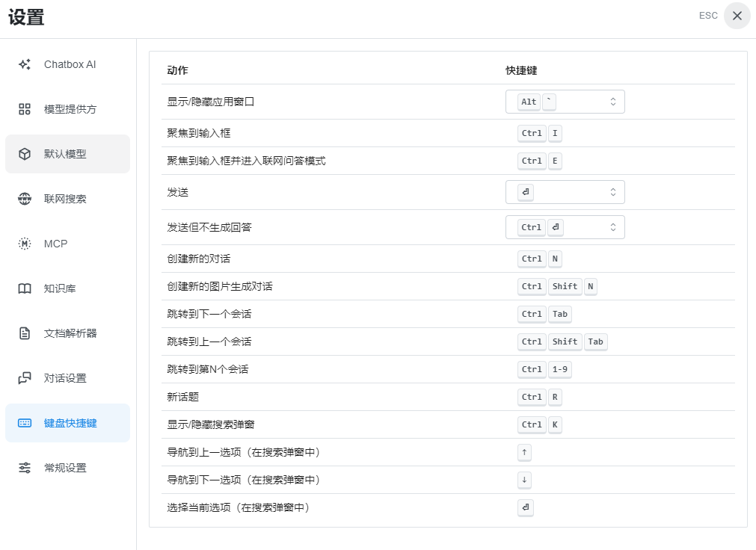Click the Chatbox AI sparkle icon

25,64
